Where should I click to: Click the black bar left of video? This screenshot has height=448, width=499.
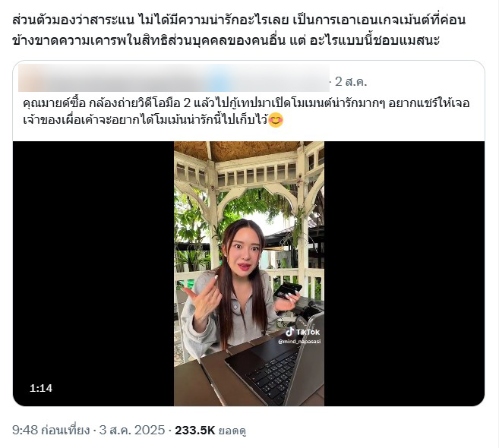tap(93, 273)
